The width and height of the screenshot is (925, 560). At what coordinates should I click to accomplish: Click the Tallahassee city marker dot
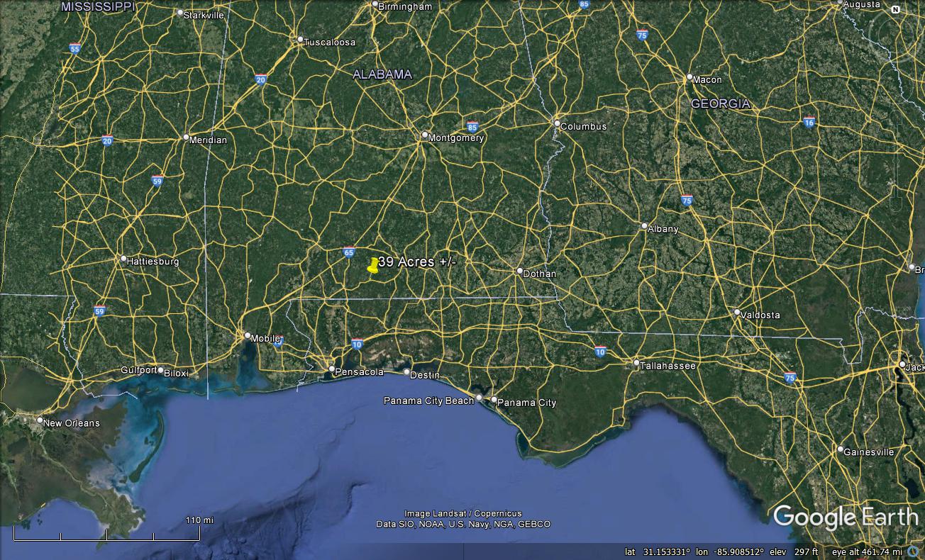(x=636, y=363)
